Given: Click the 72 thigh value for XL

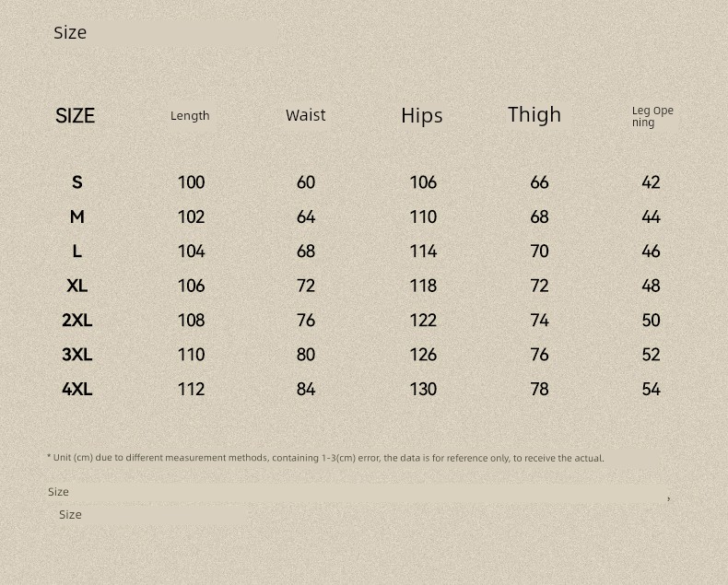Looking at the screenshot, I should click(539, 286).
